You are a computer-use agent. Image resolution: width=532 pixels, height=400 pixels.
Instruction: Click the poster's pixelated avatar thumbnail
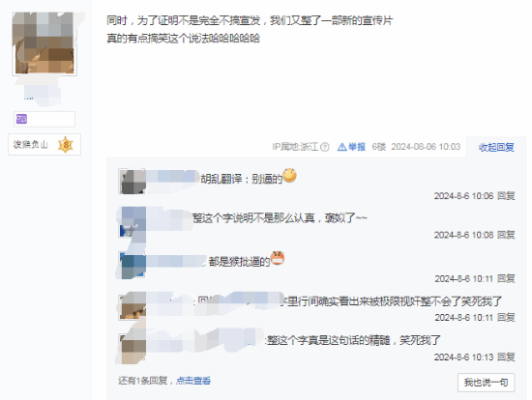[44, 43]
